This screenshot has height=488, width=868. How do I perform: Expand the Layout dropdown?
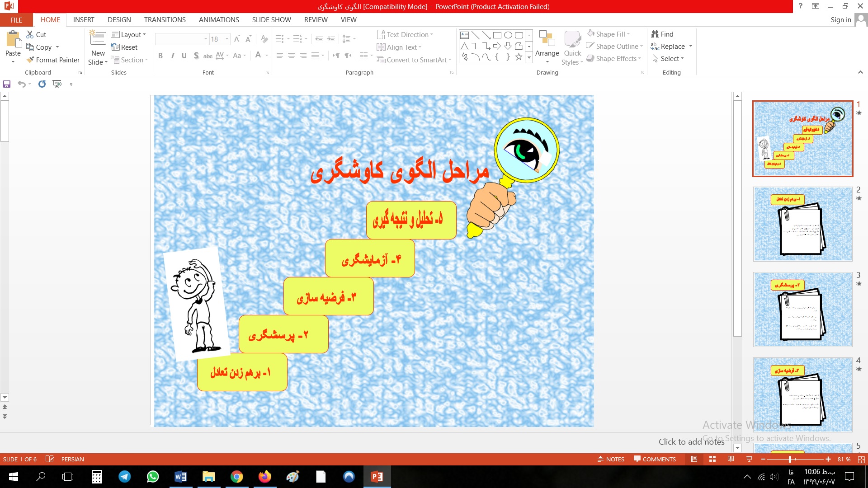click(131, 34)
